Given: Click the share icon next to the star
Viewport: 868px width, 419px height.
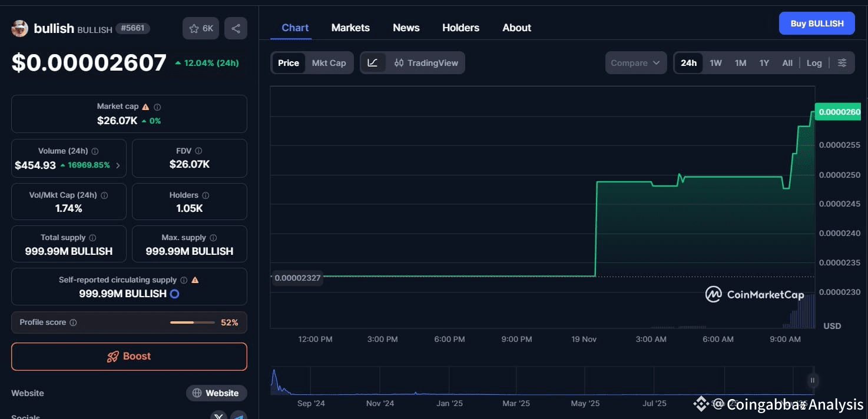Looking at the screenshot, I should point(236,28).
